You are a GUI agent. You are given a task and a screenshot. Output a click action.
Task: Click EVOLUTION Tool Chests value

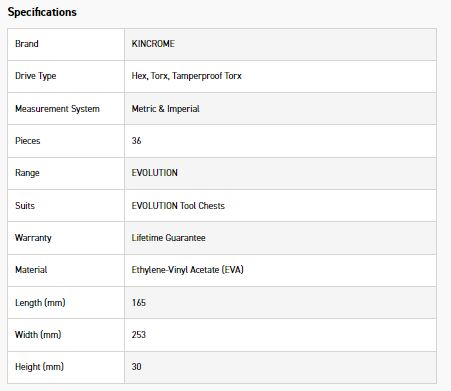coord(178,206)
